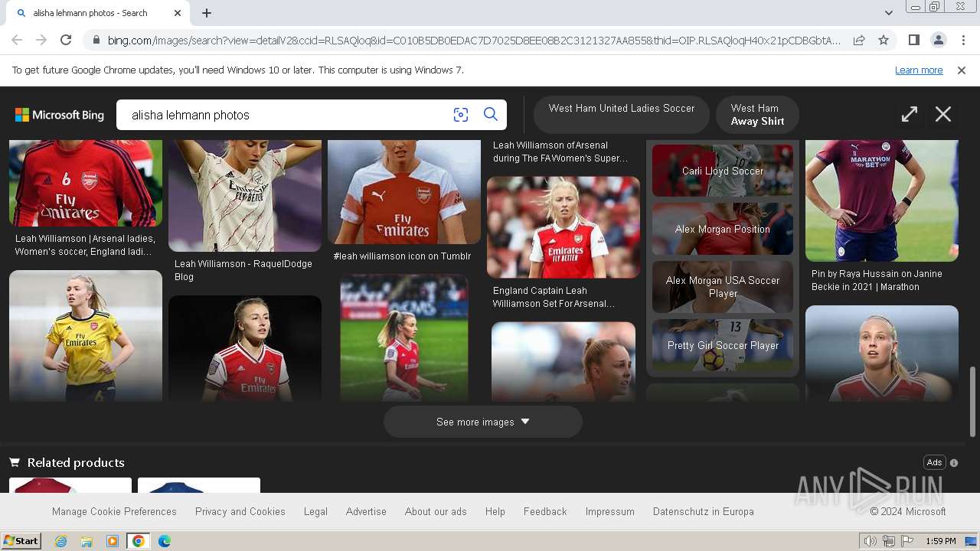Click the Action Center flag tray icon
The image size is (980, 551).
click(906, 541)
